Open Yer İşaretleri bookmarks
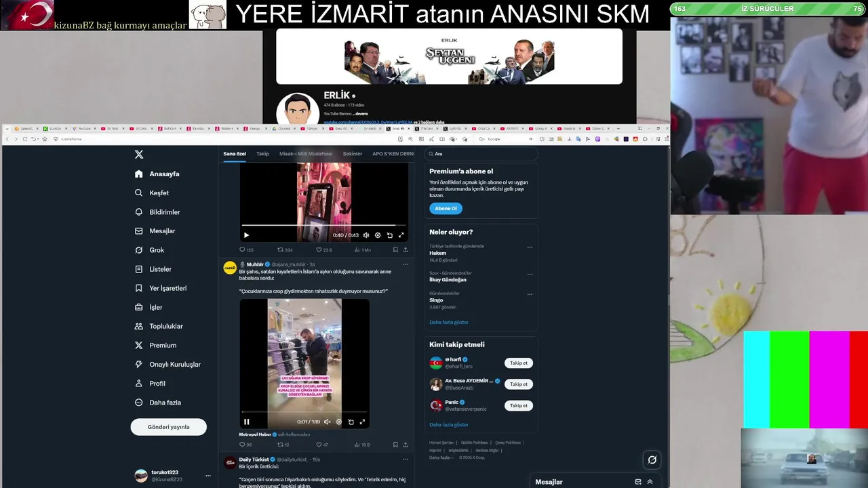 [x=161, y=288]
